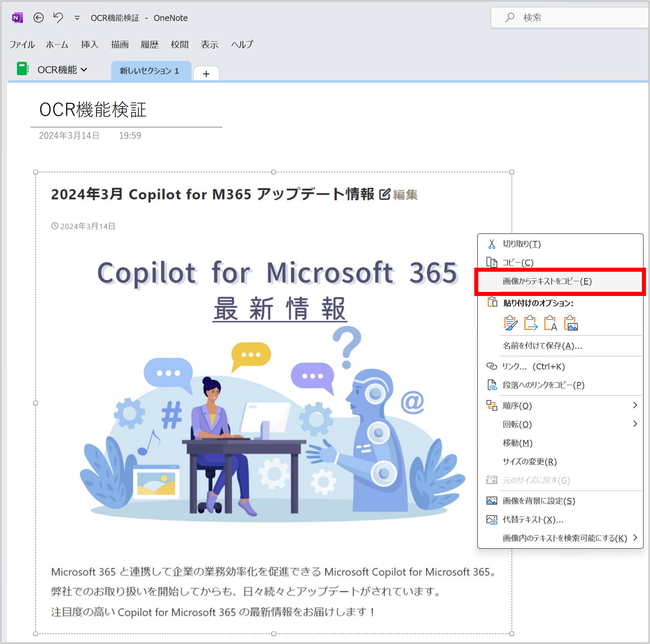Click the back navigation arrow
Screen dimensions: 650x644
[38, 17]
